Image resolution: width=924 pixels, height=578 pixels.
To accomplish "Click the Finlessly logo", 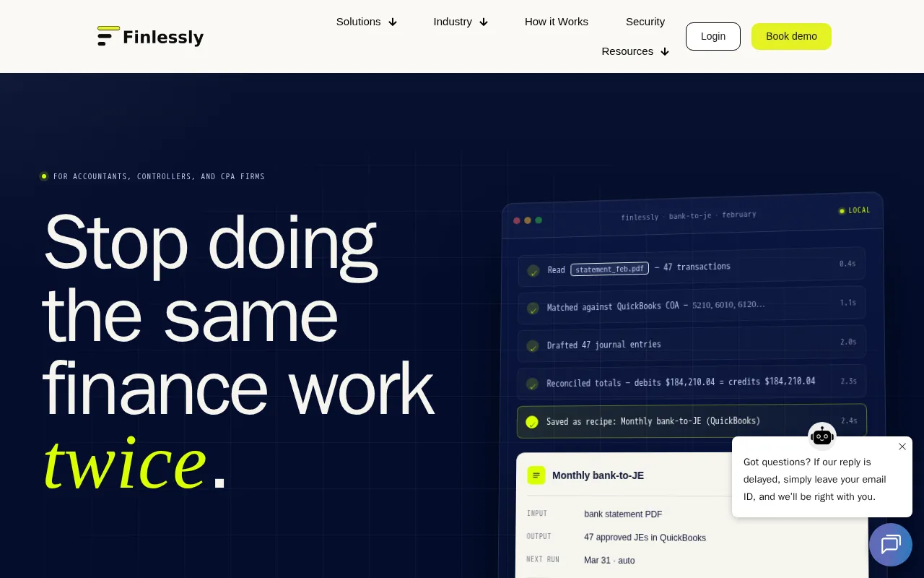I will tap(150, 36).
